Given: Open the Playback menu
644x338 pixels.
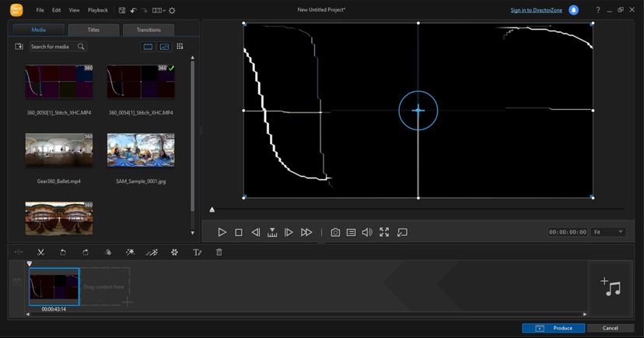Looking at the screenshot, I should pyautogui.click(x=98, y=10).
